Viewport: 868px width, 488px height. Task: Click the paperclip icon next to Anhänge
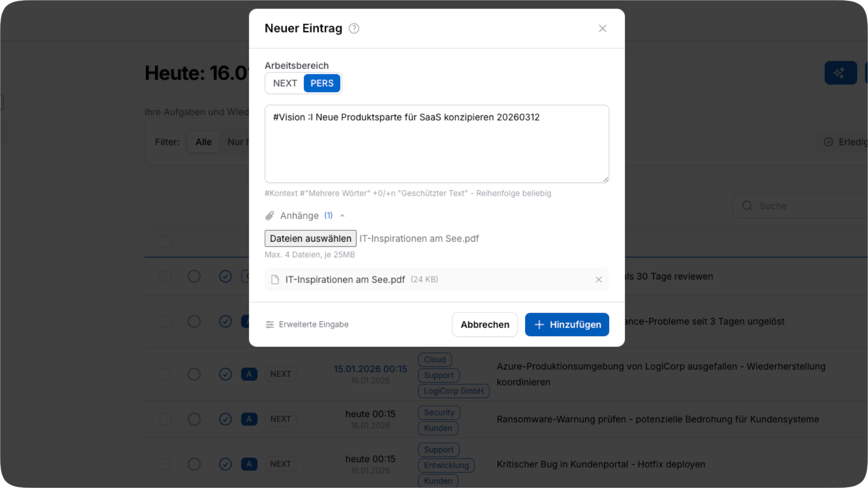click(x=270, y=215)
